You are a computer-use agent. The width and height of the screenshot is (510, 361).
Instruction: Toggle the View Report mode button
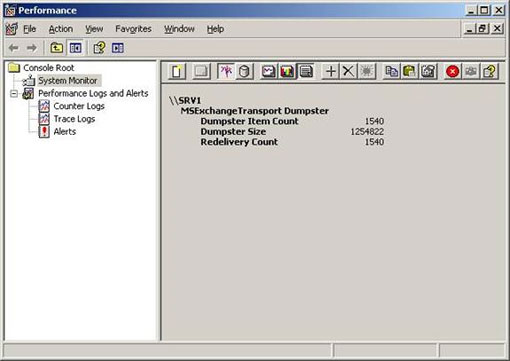pos(305,71)
